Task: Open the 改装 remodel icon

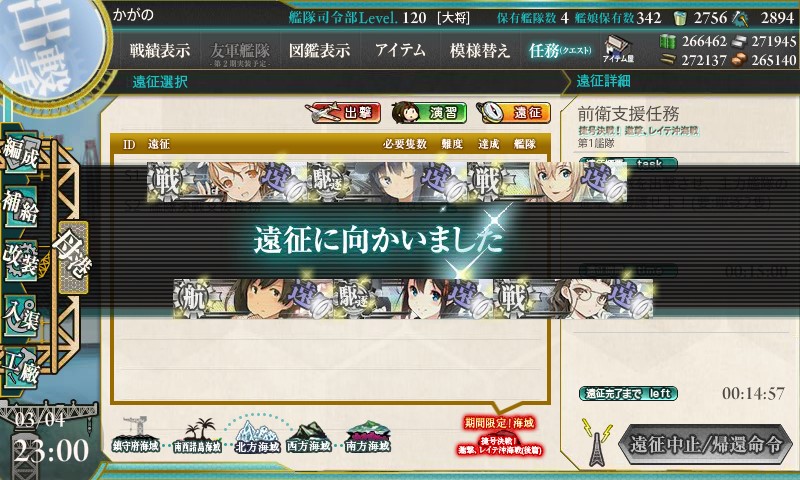Action: [x=20, y=261]
